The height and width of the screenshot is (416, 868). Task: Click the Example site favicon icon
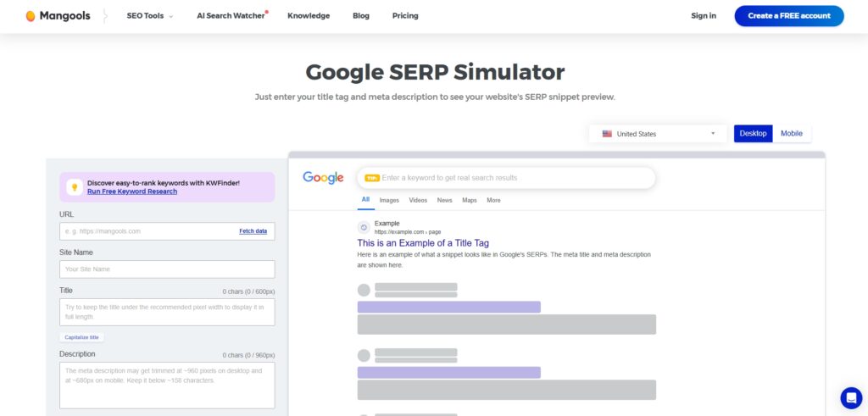(364, 227)
